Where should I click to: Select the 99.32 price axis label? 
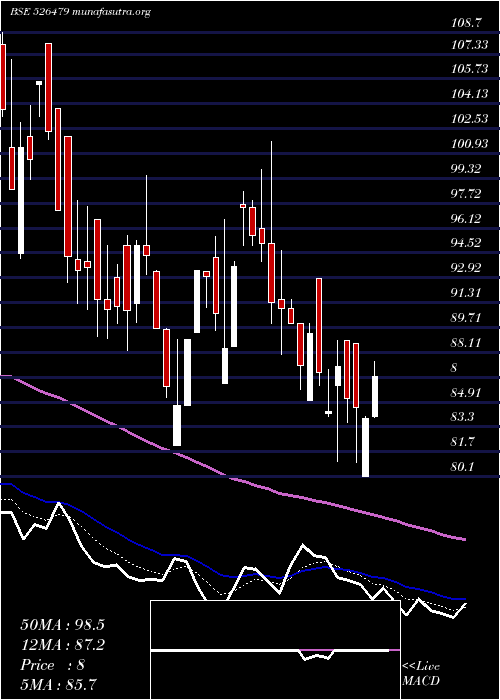467,169
